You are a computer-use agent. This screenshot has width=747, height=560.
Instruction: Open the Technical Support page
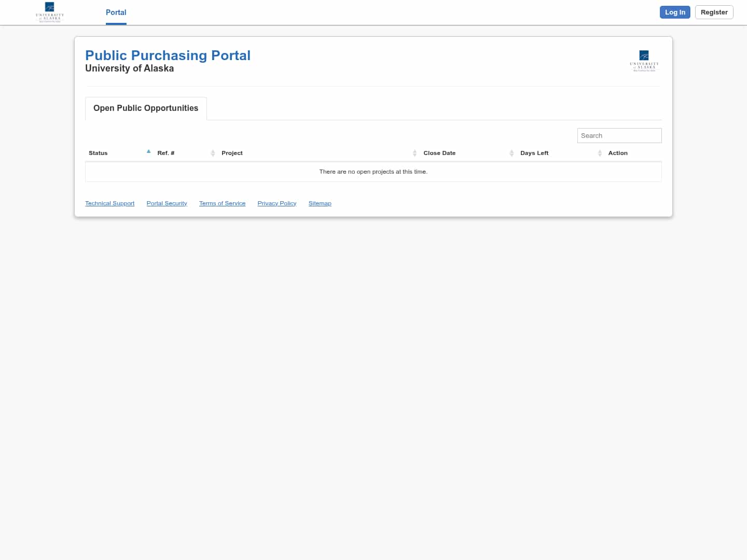(x=109, y=203)
